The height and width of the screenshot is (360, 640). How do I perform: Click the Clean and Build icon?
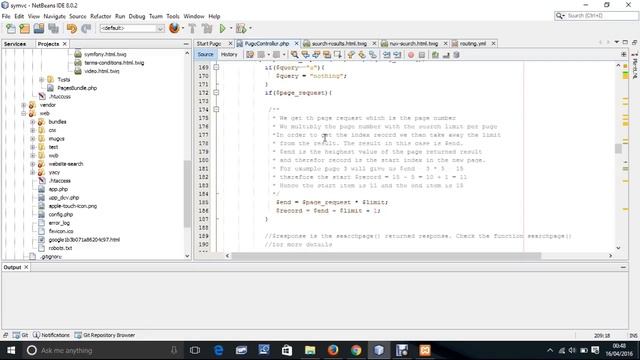[207, 29]
